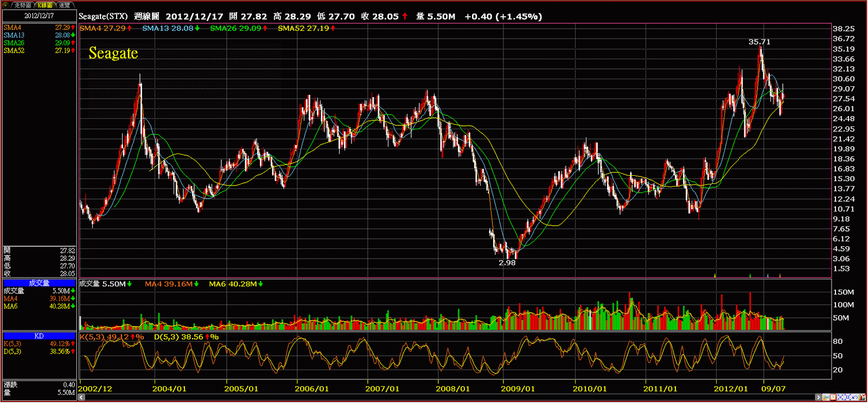The width and height of the screenshot is (868, 403).
Task: Select the K線圖 candlestick tab
Action: click(x=45, y=5)
